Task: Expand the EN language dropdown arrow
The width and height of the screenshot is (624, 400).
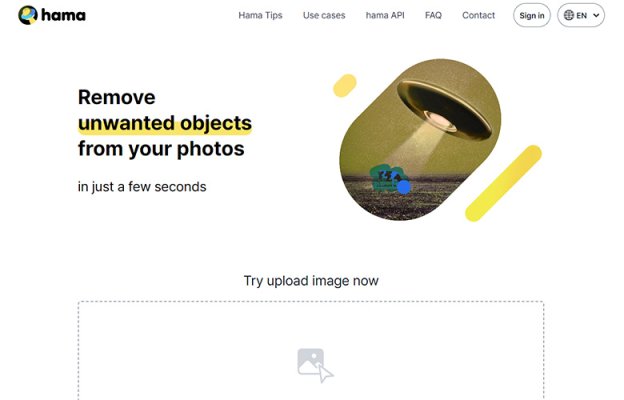Action: 596,16
